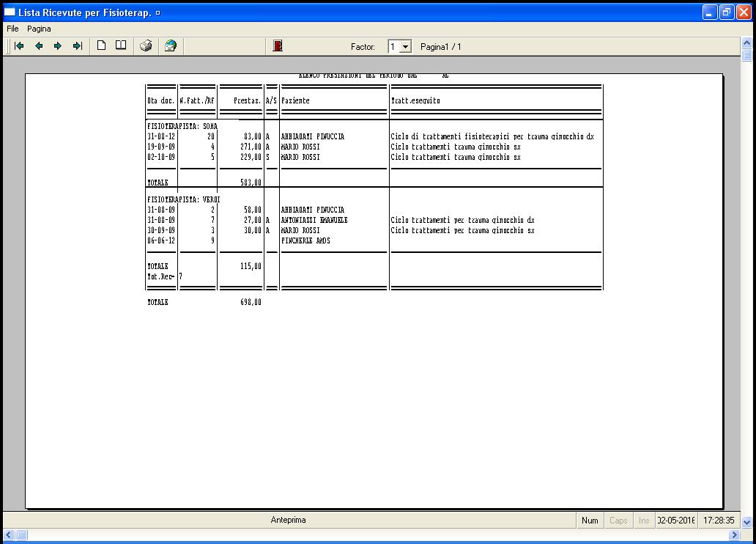Screen dimensions: 756x544
Task: Click the Dta doc. column header
Action: coord(161,100)
